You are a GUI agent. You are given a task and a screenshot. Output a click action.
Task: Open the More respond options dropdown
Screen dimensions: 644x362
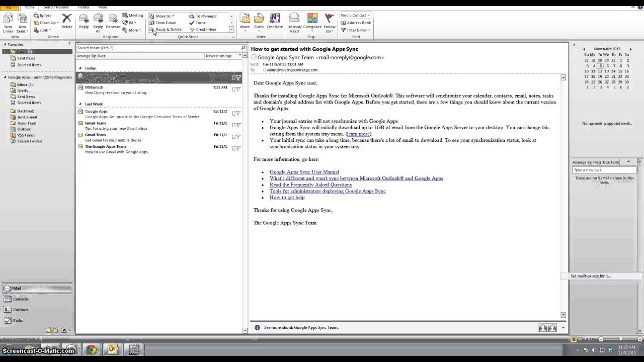131,30
